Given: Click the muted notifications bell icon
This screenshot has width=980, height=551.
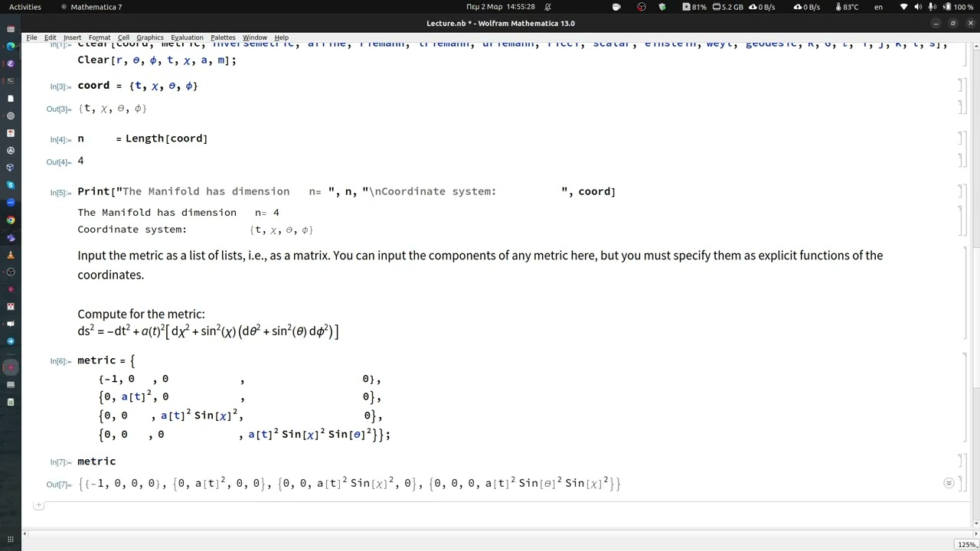Looking at the screenshot, I should point(548,7).
